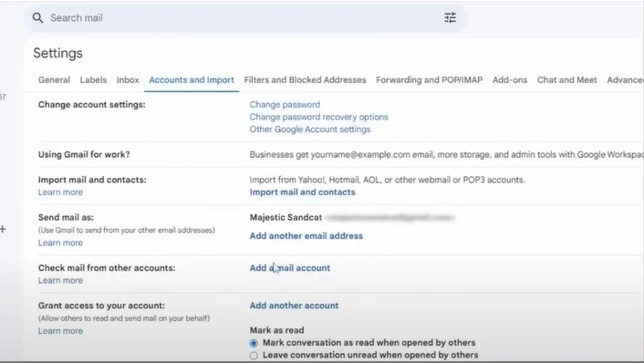The height and width of the screenshot is (363, 644).
Task: Click 'Using Gmail for work?' label
Action: coord(84,155)
